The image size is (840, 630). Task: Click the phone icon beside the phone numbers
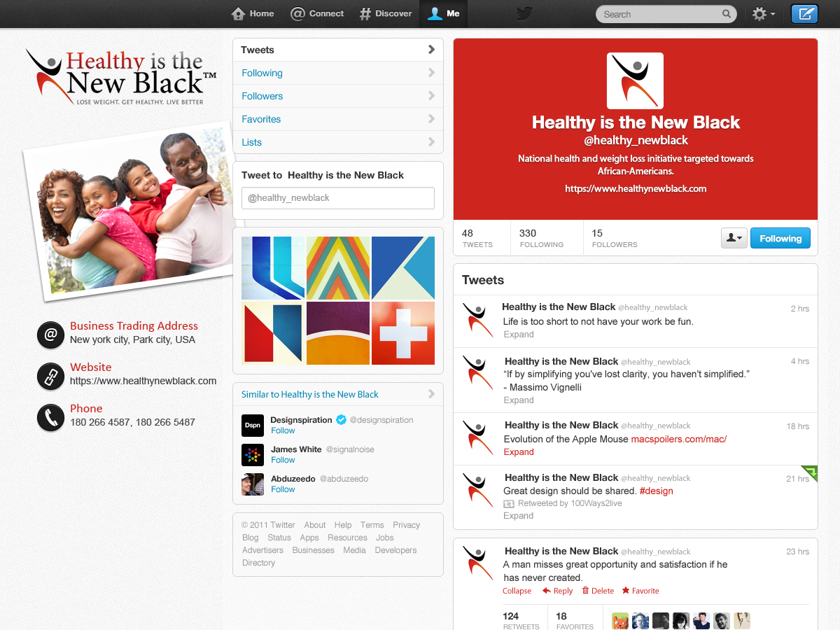50,416
